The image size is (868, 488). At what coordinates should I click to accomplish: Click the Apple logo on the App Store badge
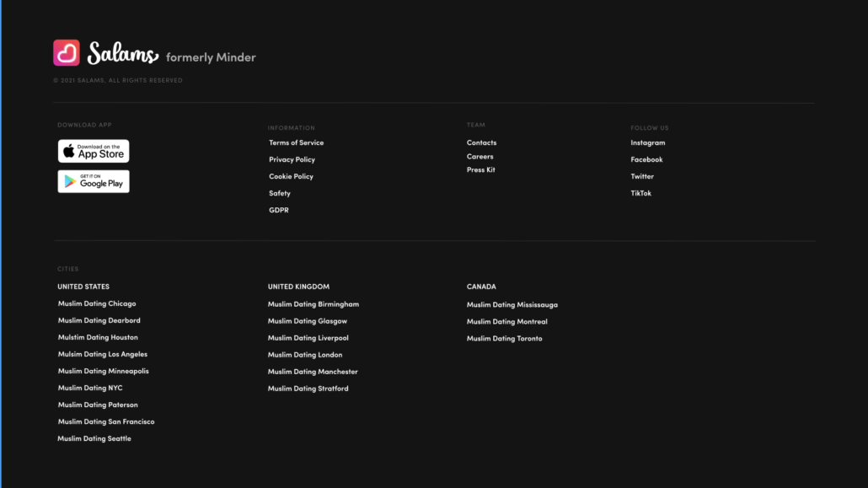click(68, 151)
